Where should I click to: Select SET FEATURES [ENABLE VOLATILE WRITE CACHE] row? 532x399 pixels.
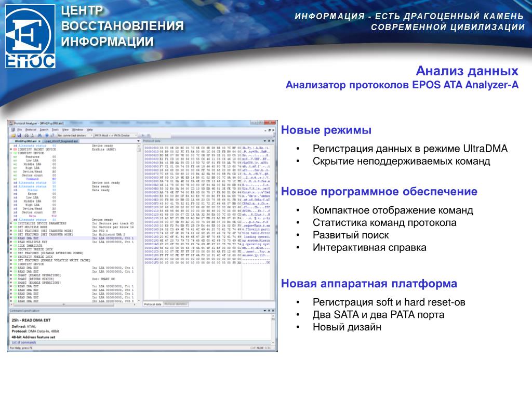pyautogui.click(x=54, y=261)
